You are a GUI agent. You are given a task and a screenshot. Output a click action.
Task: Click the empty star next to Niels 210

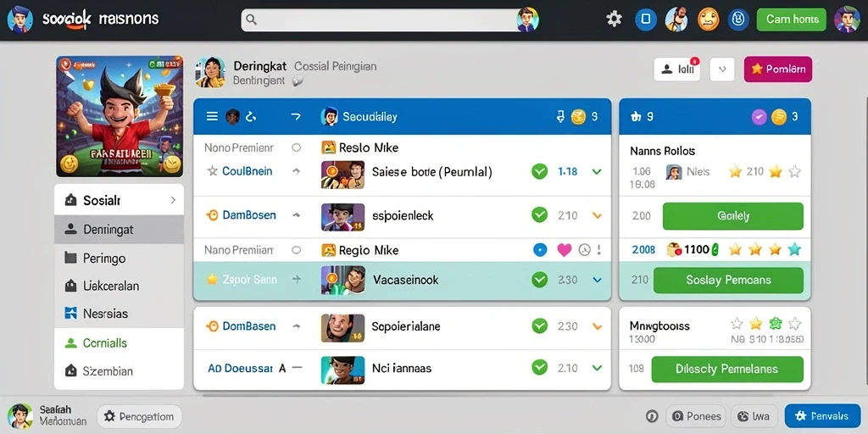point(794,171)
